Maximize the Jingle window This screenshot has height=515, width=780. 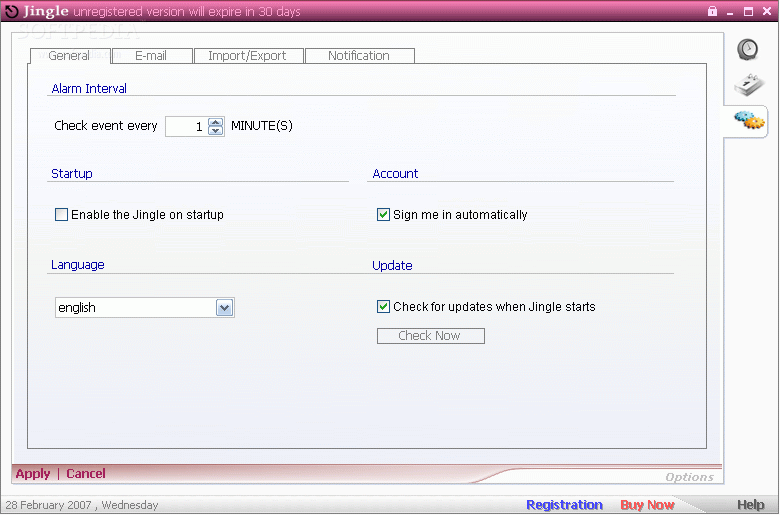coord(748,11)
